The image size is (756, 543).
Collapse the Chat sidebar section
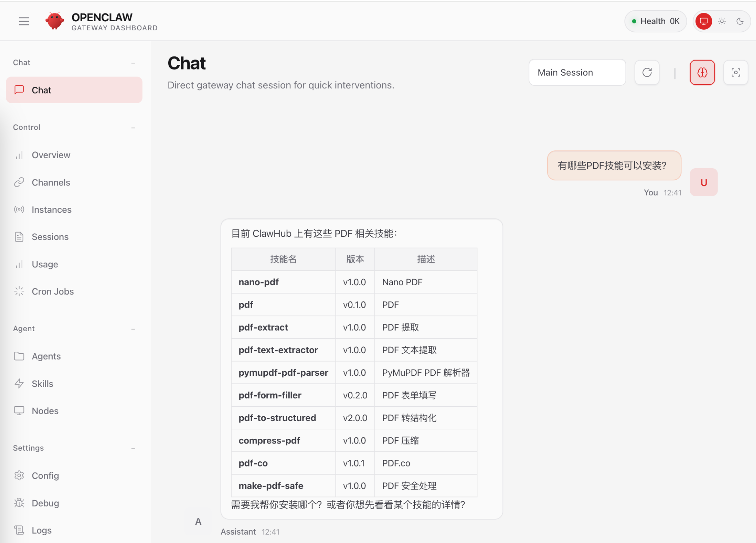tap(134, 63)
